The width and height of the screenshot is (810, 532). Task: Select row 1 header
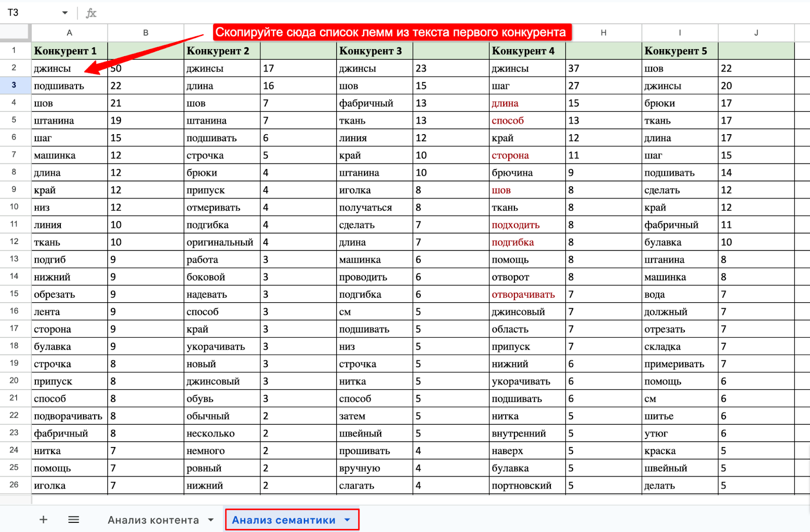point(14,50)
